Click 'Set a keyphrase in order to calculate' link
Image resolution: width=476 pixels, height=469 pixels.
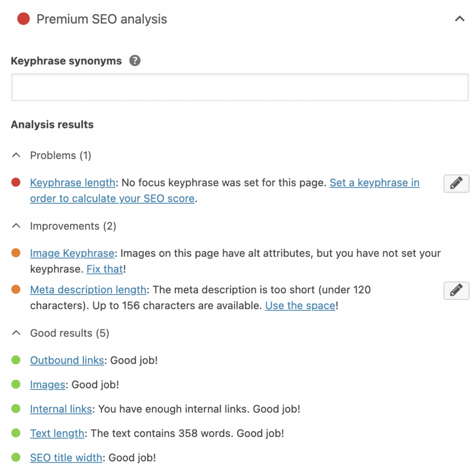tap(374, 183)
